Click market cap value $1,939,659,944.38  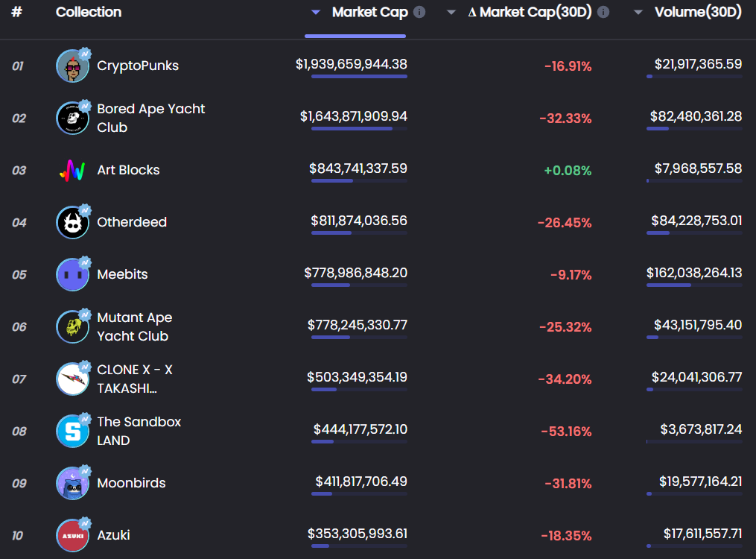(352, 64)
